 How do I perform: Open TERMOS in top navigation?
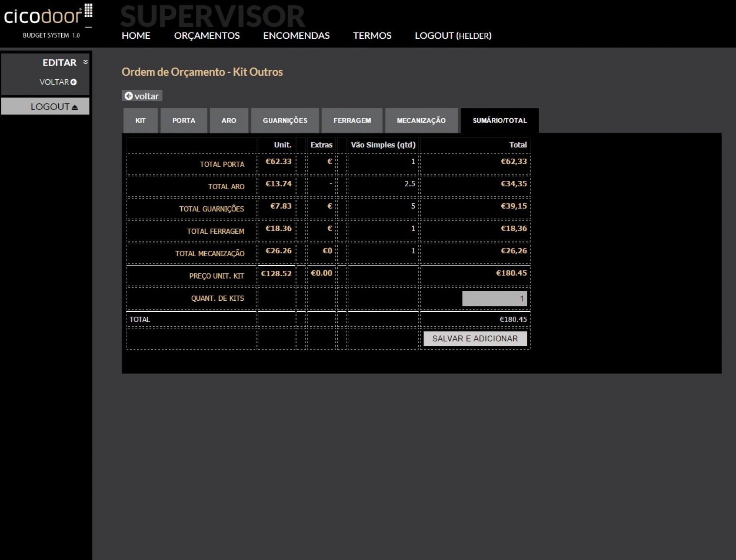click(372, 36)
